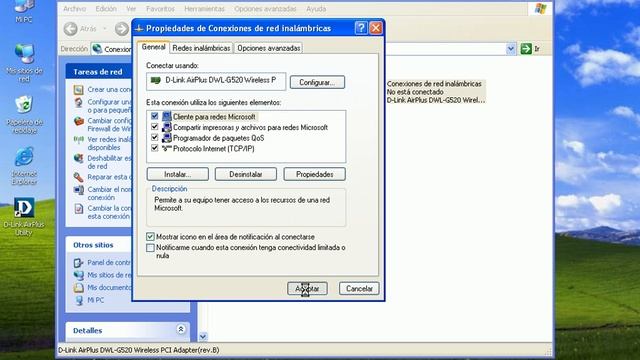Click Cliente para redes Microsoft icon
The image size is (640, 360).
167,117
